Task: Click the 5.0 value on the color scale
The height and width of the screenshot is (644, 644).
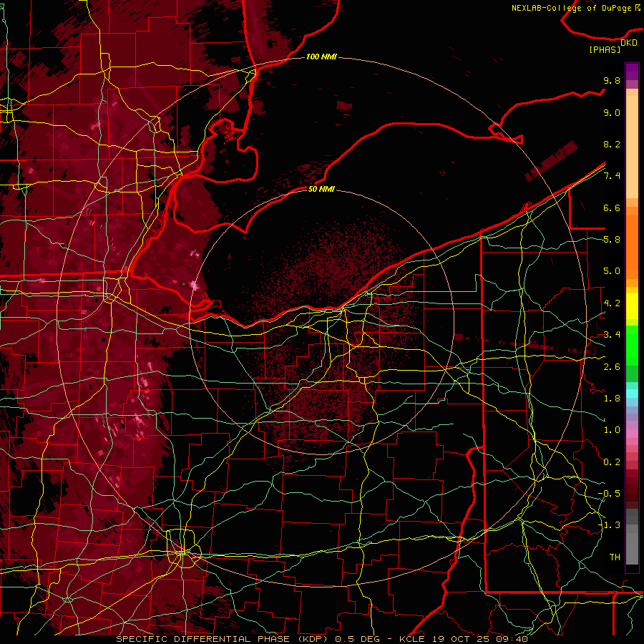Action: click(x=612, y=271)
